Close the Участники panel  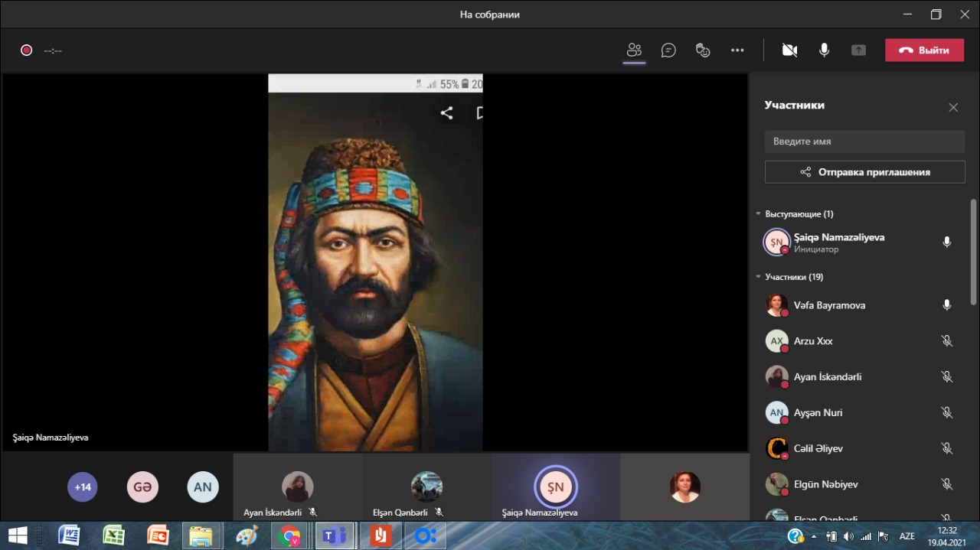953,108
